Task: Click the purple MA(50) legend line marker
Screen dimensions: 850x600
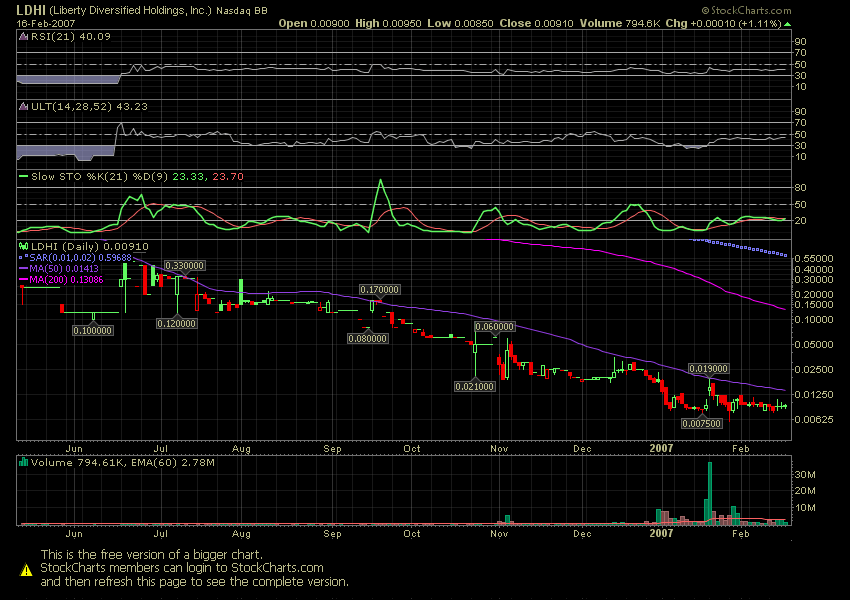Action: pyautogui.click(x=23, y=269)
